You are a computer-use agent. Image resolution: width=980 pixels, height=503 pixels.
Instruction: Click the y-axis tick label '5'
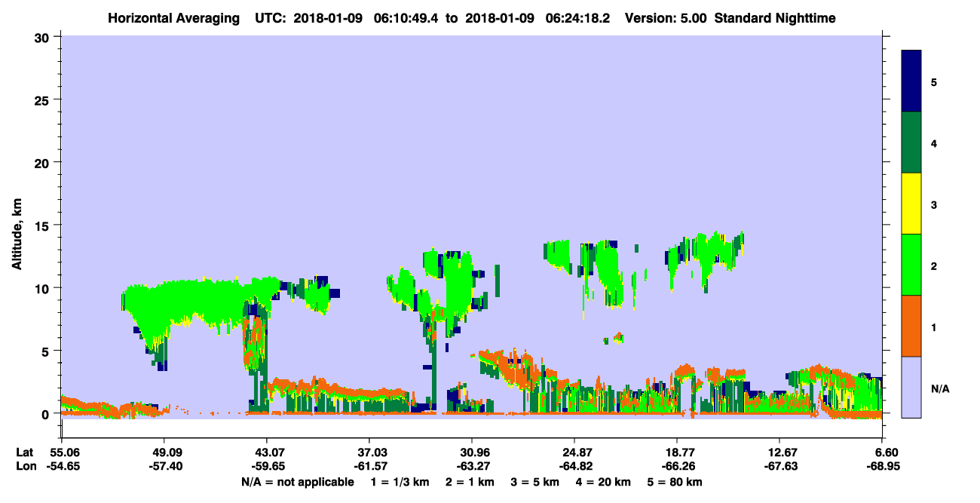[47, 351]
